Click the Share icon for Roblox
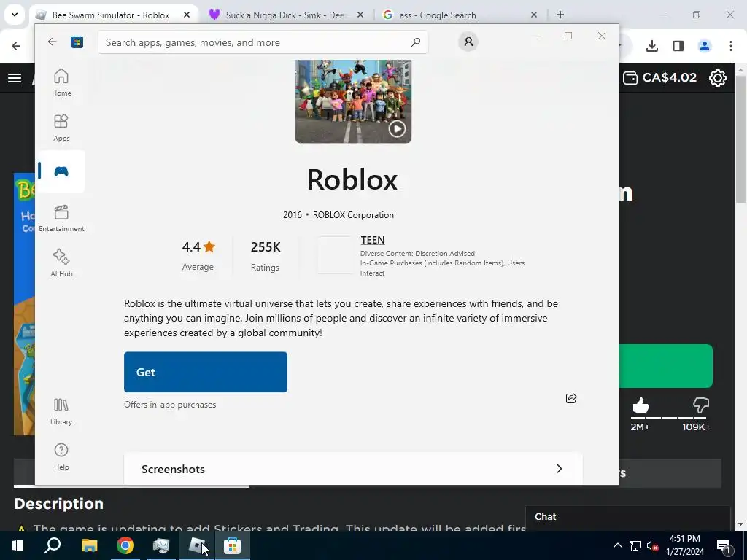This screenshot has height=560, width=747. tap(570, 398)
